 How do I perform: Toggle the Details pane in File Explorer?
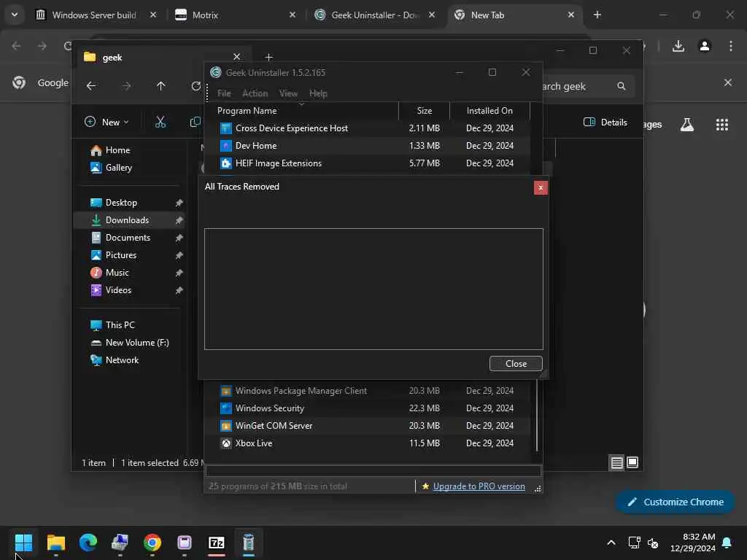605,122
